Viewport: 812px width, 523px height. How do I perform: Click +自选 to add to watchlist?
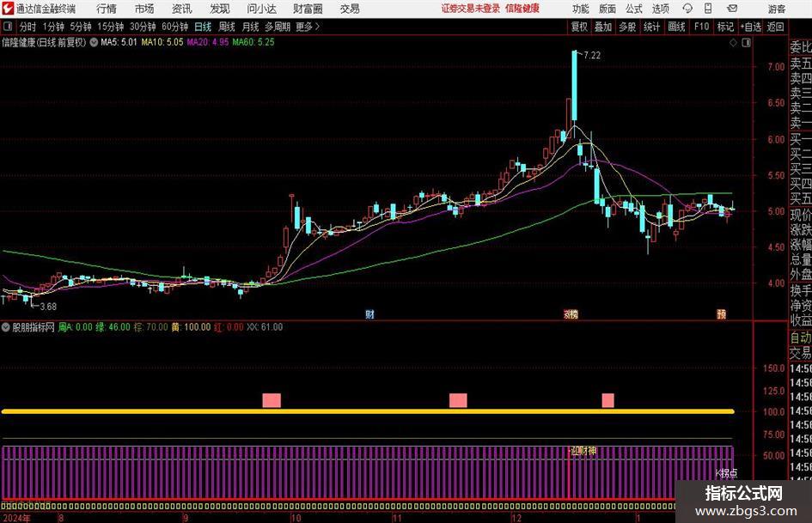751,27
